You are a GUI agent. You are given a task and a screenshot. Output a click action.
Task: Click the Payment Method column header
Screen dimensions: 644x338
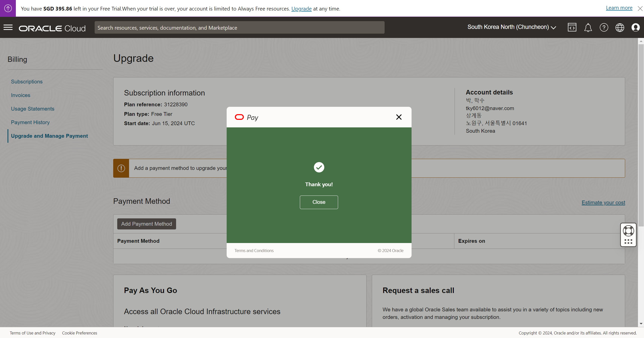(138, 241)
